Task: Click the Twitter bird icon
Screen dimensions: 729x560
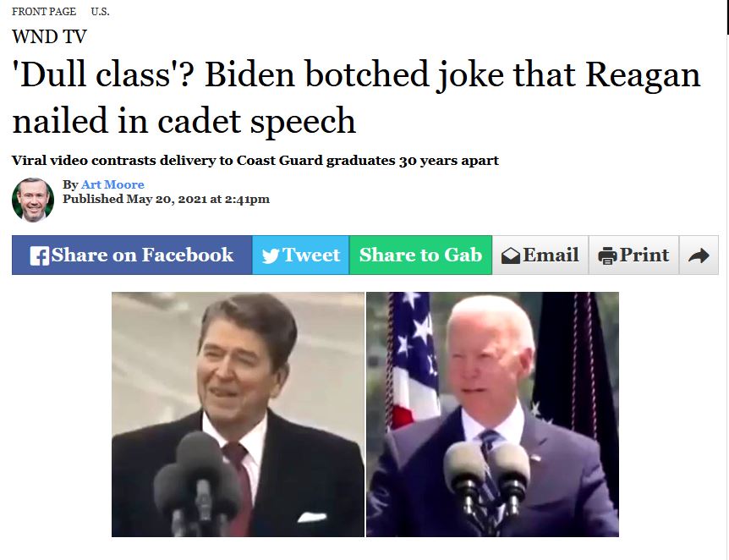Action: (x=271, y=255)
